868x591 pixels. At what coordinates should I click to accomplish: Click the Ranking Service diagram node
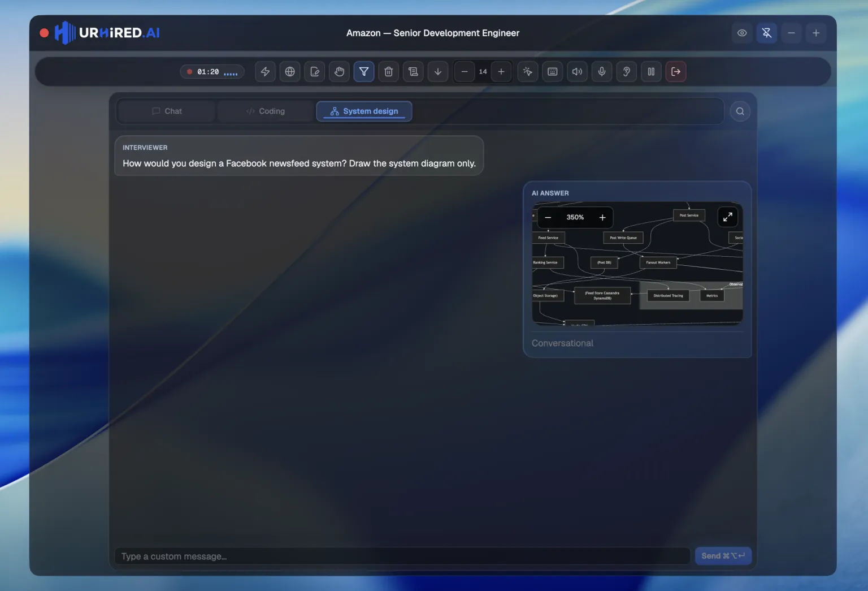coord(547,262)
